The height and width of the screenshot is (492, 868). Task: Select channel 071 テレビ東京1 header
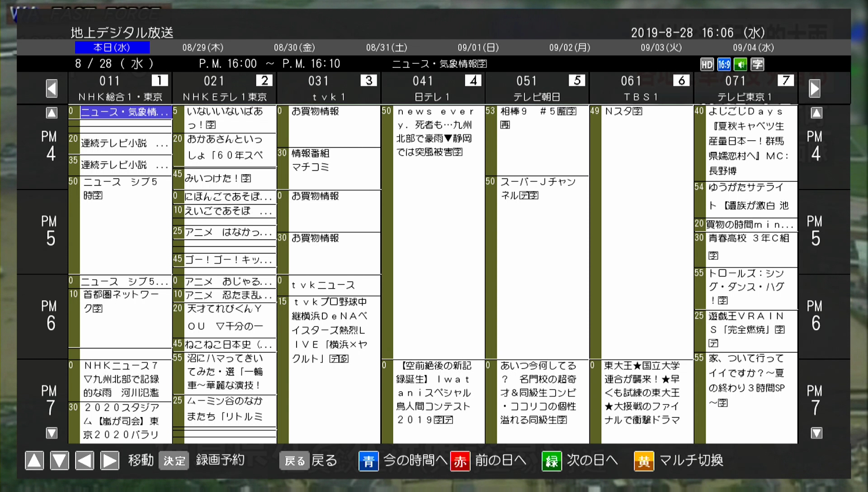coord(746,88)
